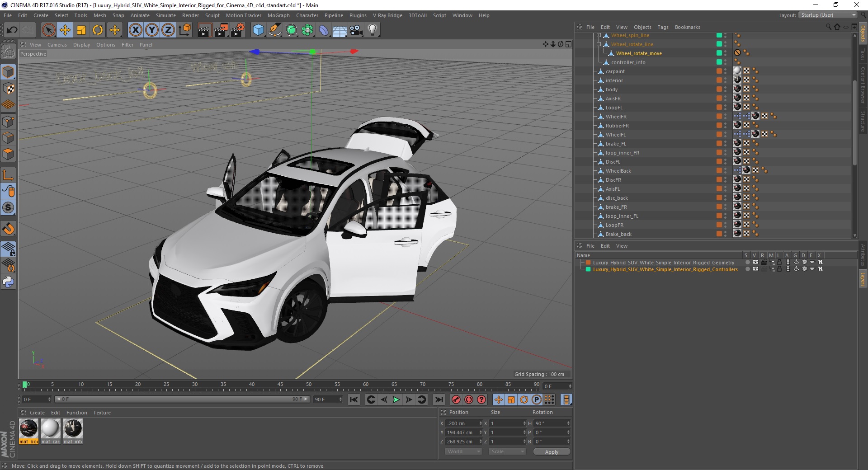868x470 pixels.
Task: Select the Wheel_rotate_move object
Action: click(638, 53)
